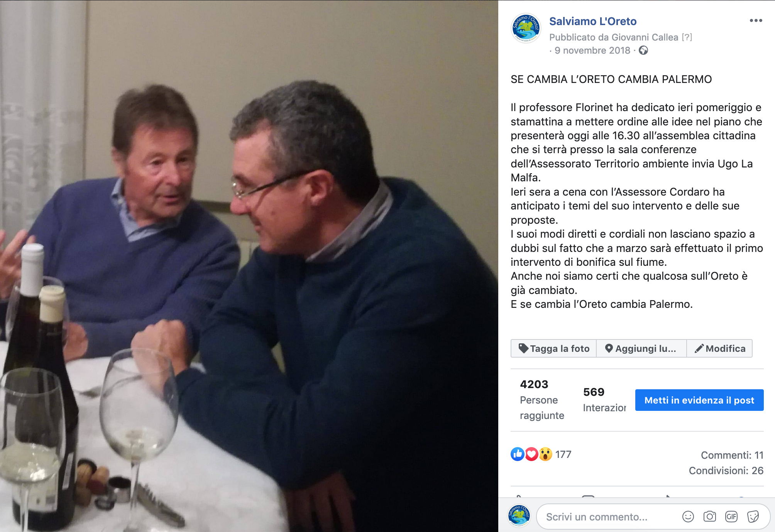
Task: Click Aggiungi luogo button
Action: click(641, 348)
